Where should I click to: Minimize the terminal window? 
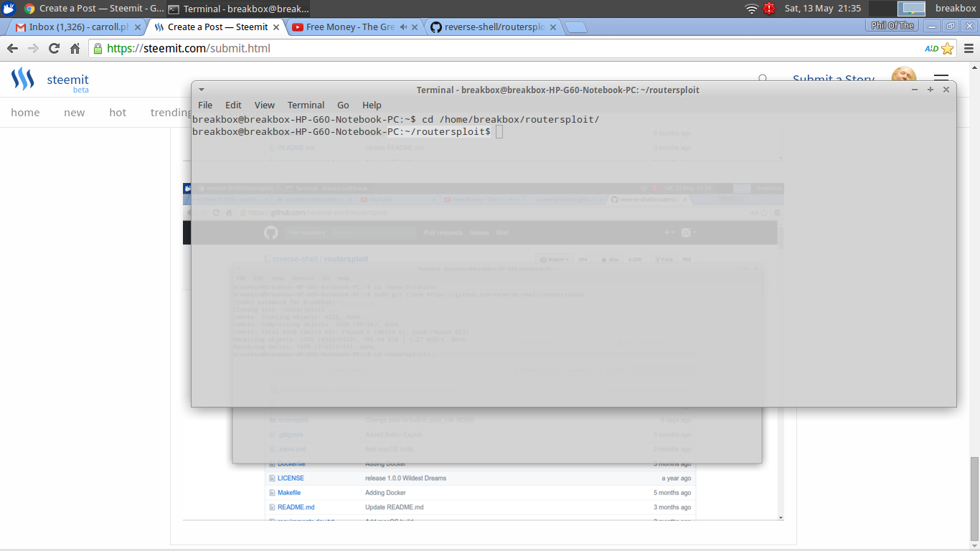point(915,90)
